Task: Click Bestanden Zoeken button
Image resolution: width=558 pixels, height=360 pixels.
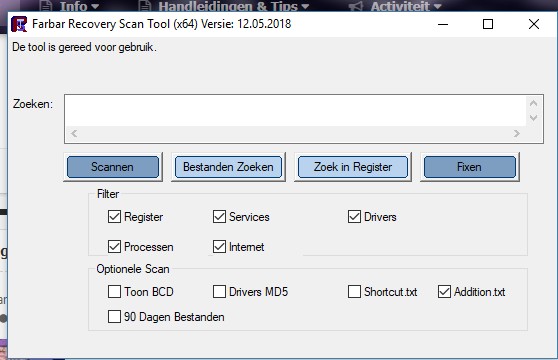Action: tap(228, 167)
